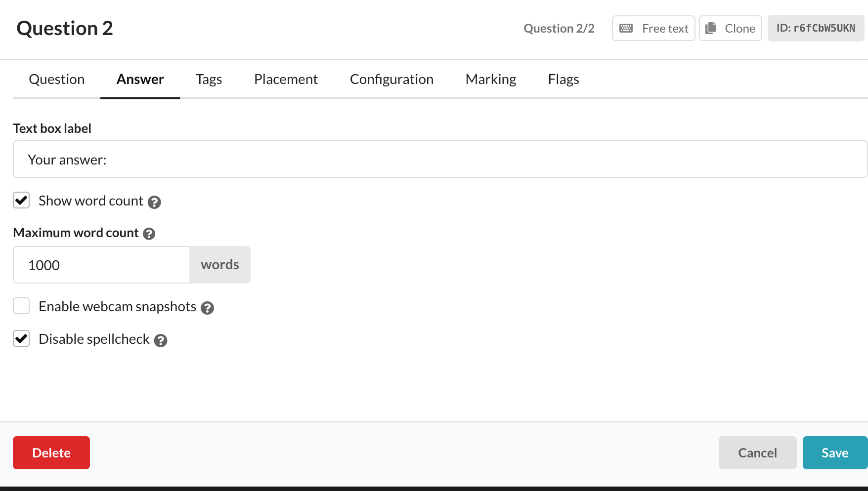Open help for Enable webcam snapshots
Screen dimensions: 868x491
tap(208, 308)
